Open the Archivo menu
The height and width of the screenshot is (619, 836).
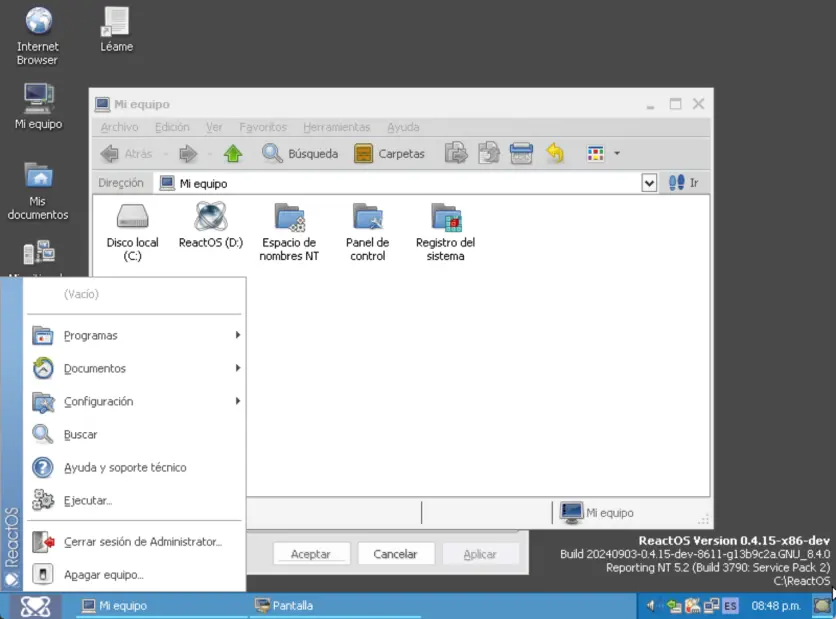point(119,127)
